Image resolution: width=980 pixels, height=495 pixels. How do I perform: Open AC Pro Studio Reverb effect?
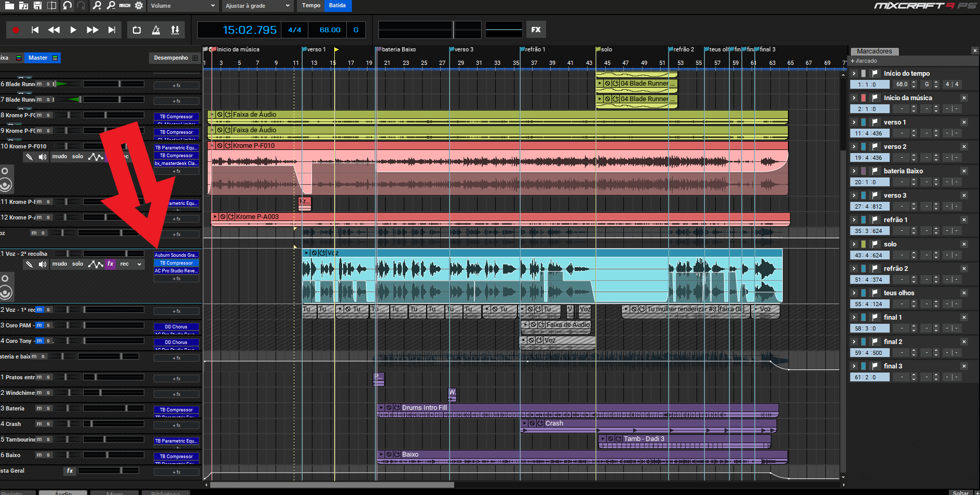tap(176, 271)
